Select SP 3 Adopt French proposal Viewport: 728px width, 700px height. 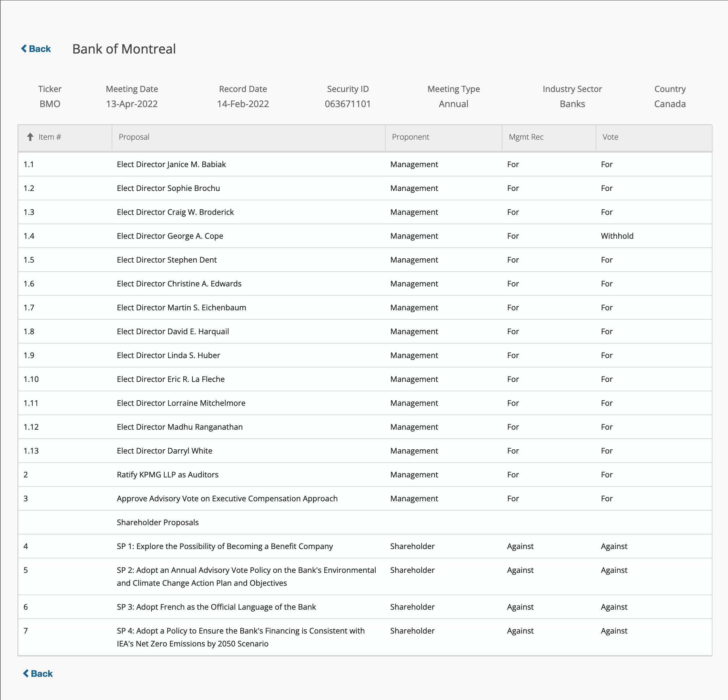point(216,607)
